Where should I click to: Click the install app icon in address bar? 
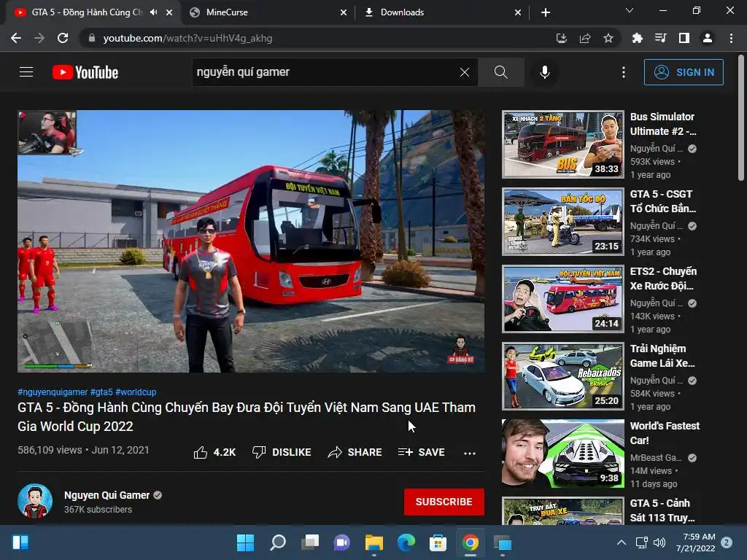coord(562,38)
